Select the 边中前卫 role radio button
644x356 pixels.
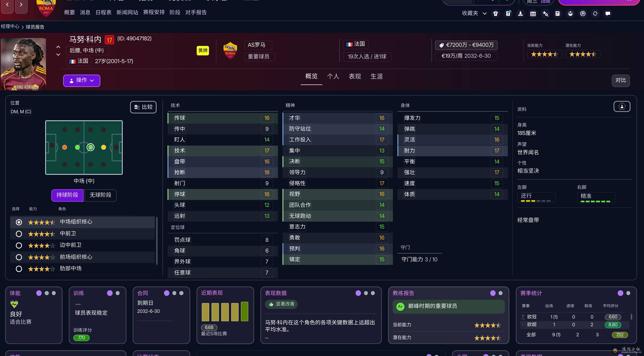(19, 245)
